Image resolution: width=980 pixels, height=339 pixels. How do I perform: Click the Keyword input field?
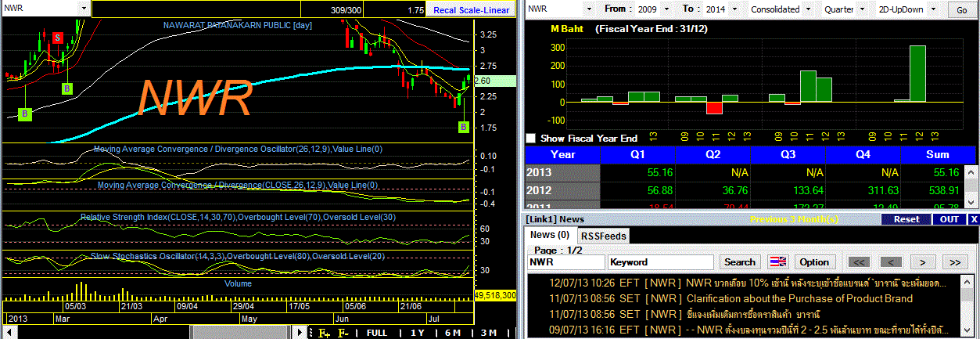coord(661,262)
